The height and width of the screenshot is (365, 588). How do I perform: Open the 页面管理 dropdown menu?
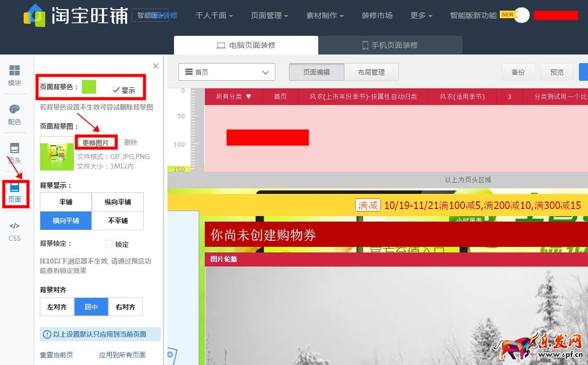(x=269, y=16)
